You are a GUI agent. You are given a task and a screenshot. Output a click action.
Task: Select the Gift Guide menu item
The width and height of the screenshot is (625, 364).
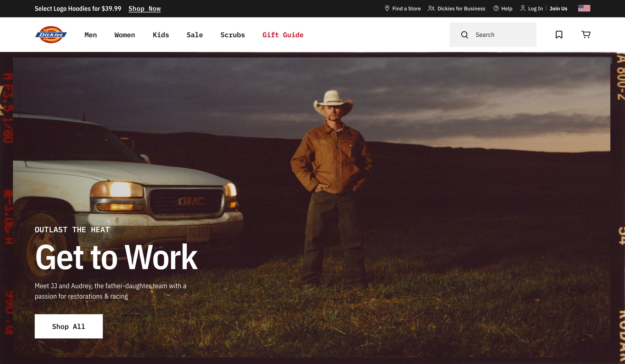(x=283, y=35)
